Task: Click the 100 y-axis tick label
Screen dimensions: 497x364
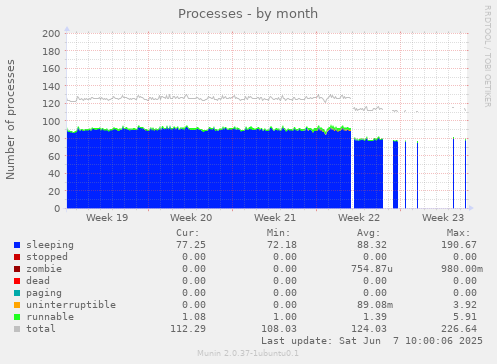Action: 51,121
